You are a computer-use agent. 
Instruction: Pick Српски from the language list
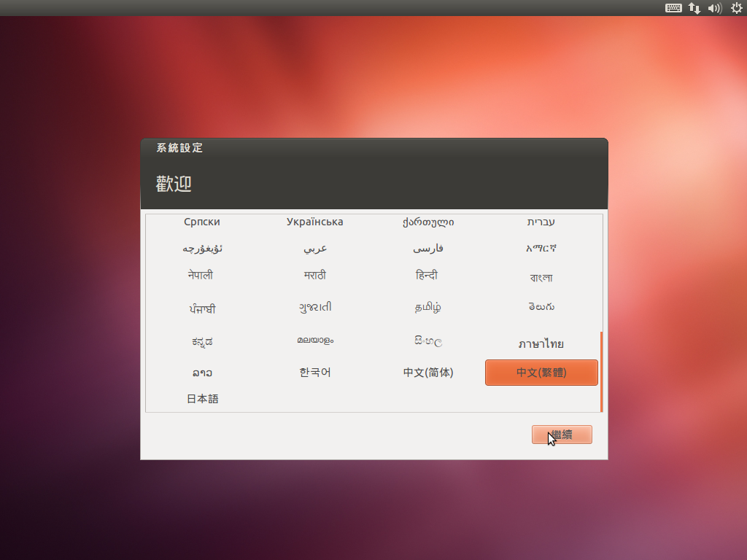202,222
